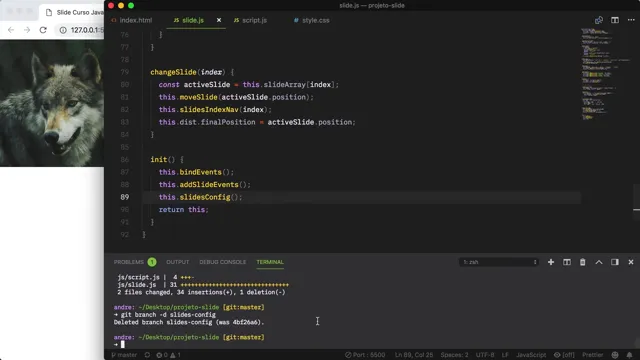The height and width of the screenshot is (360, 640).
Task: Close the terminal panel
Action: [631, 262]
